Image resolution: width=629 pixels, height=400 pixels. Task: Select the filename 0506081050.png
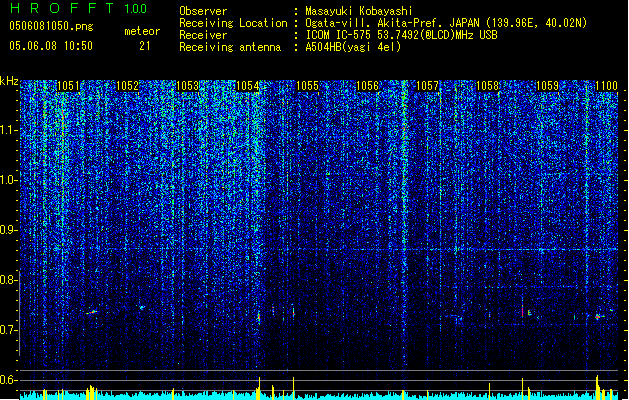coord(51,26)
